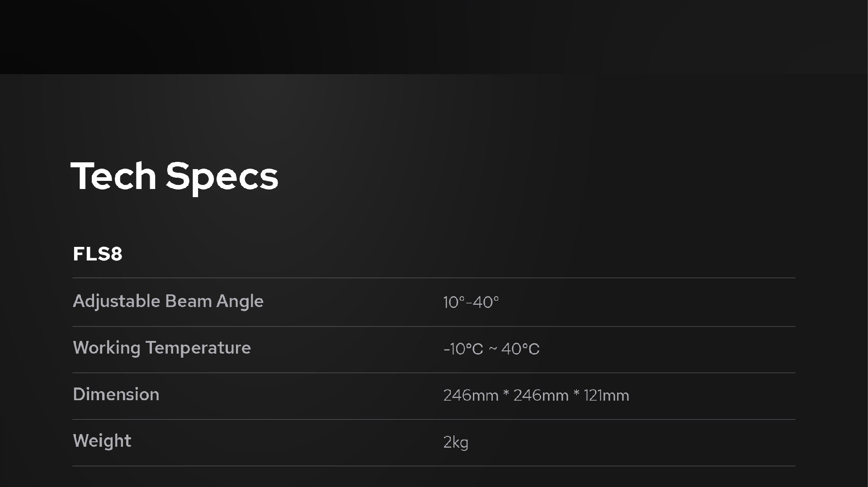Screen dimensions: 868x487
Task: Click the Dimension row label
Action: coord(116,394)
